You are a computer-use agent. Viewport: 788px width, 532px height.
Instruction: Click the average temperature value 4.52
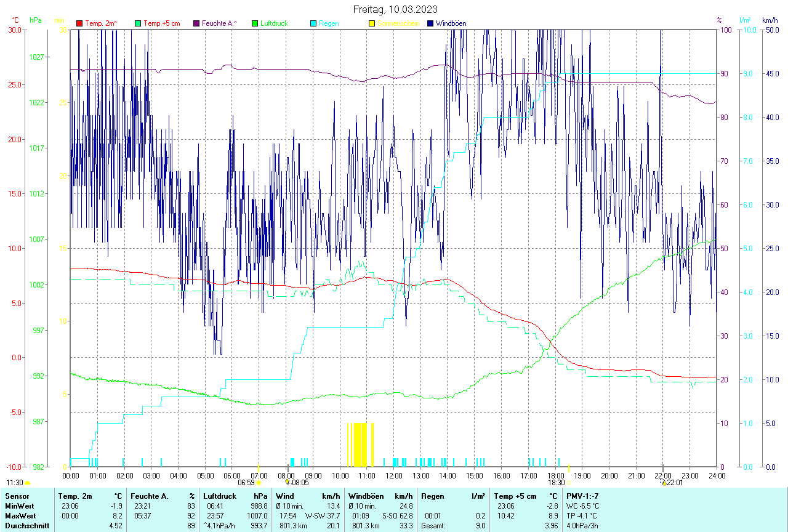click(116, 526)
